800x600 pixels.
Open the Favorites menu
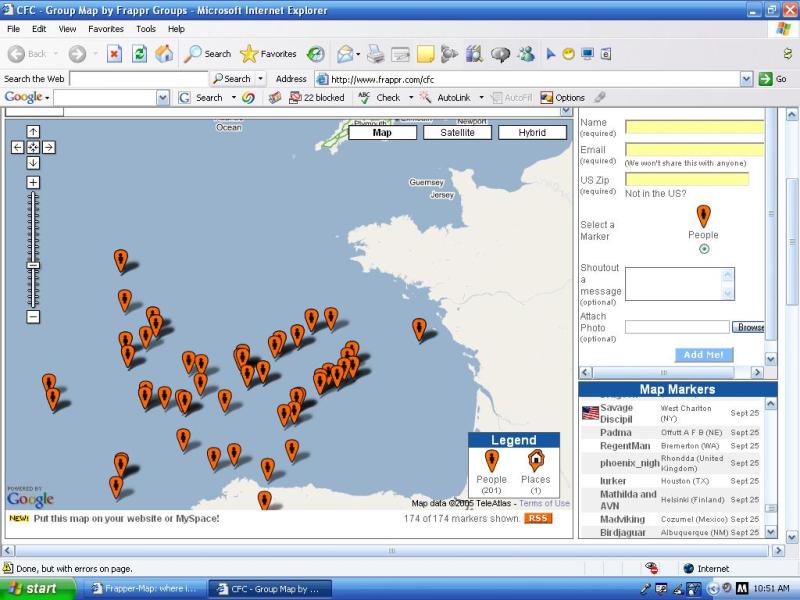106,29
